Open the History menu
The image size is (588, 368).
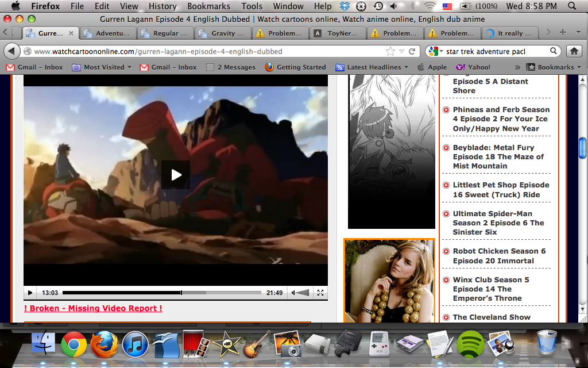click(163, 6)
